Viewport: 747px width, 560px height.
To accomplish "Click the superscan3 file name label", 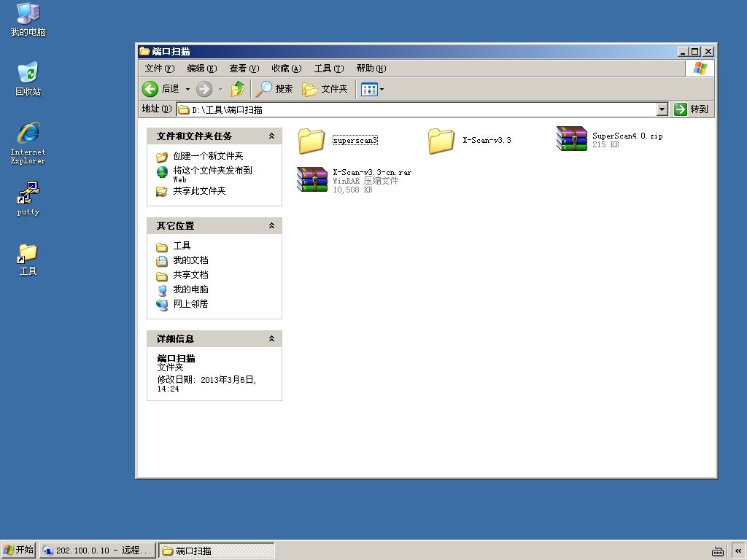I will tap(355, 141).
